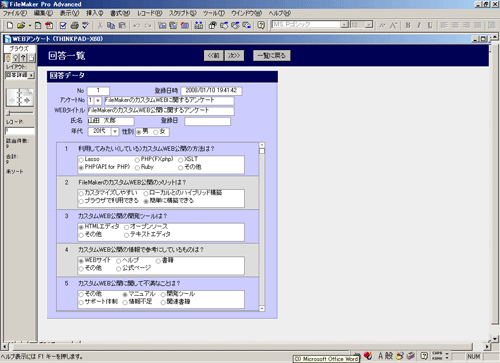This screenshot has height=363, width=500.
Task: Click the 氏名 field showing 山田 太郎
Action: [111, 121]
